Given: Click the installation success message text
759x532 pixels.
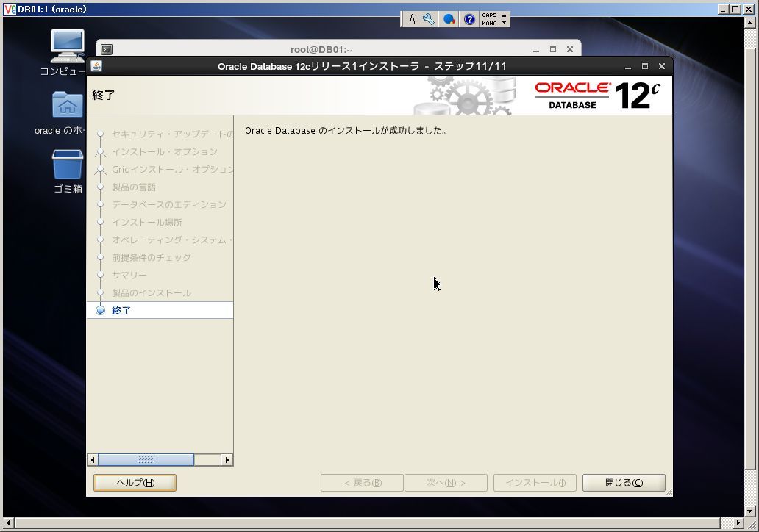Looking at the screenshot, I should 346,131.
